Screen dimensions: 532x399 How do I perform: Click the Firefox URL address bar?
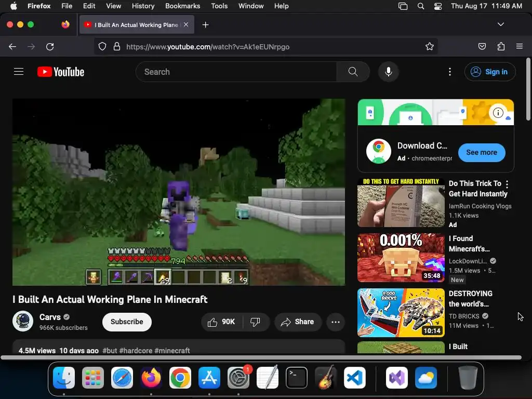pos(265,46)
